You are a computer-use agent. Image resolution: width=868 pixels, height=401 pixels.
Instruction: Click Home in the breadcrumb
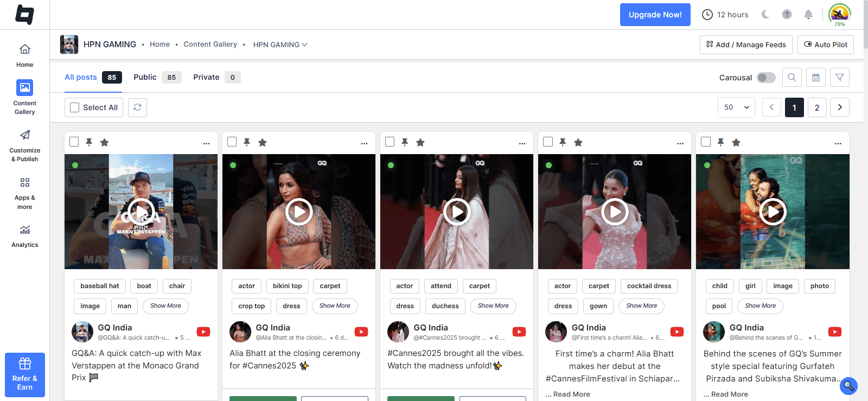click(159, 44)
